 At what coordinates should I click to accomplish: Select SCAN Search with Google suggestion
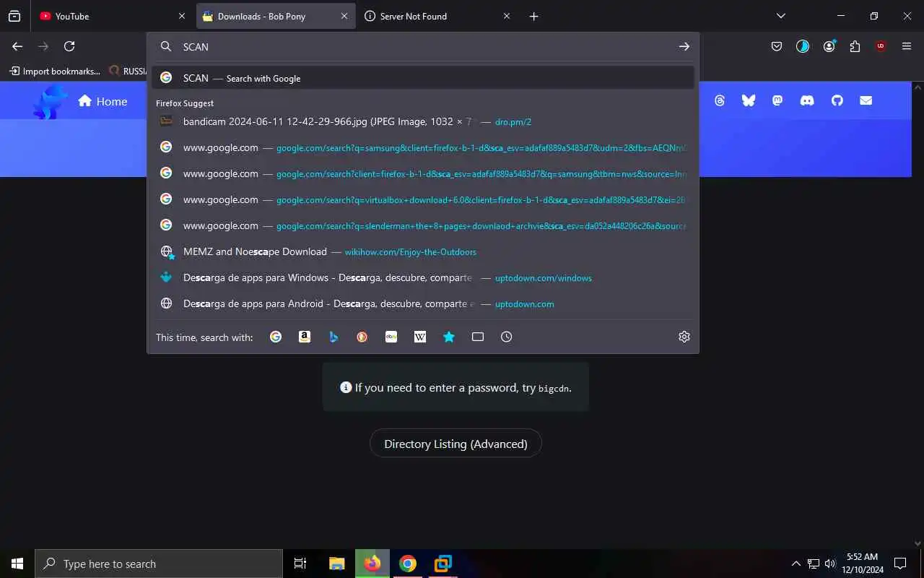(423, 78)
